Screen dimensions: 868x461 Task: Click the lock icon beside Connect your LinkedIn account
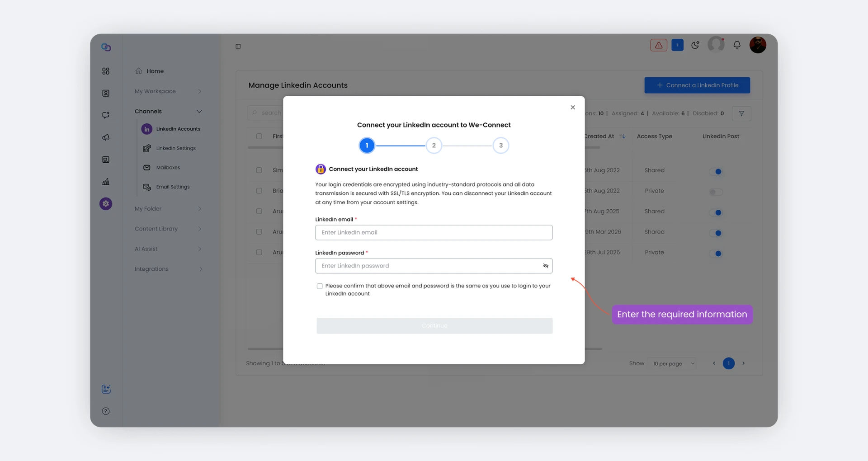[x=321, y=169]
